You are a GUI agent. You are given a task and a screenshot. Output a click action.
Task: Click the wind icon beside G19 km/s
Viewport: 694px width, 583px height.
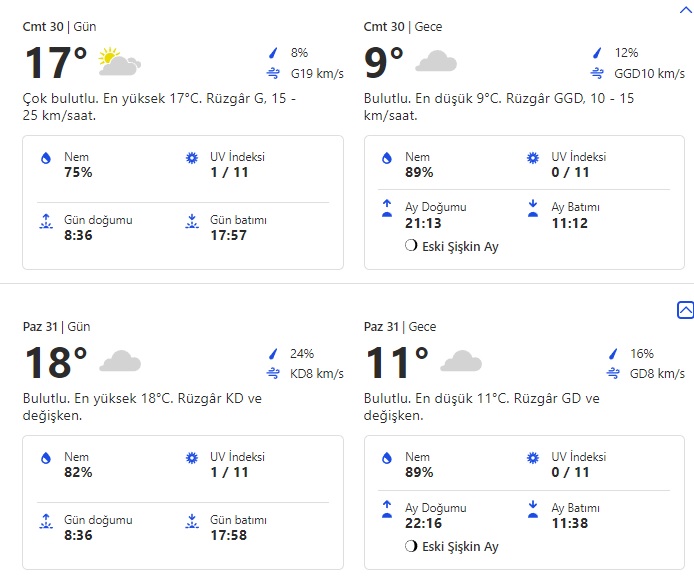[x=272, y=73]
